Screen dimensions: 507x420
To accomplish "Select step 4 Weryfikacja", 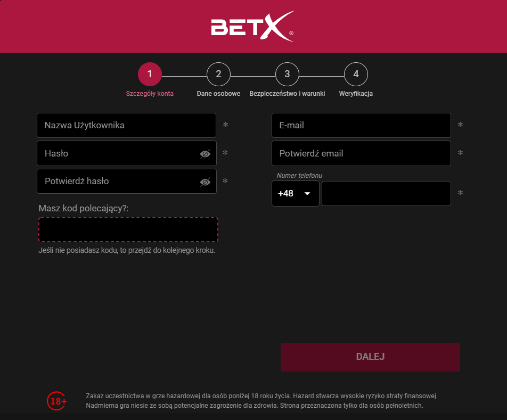I will pos(356,75).
